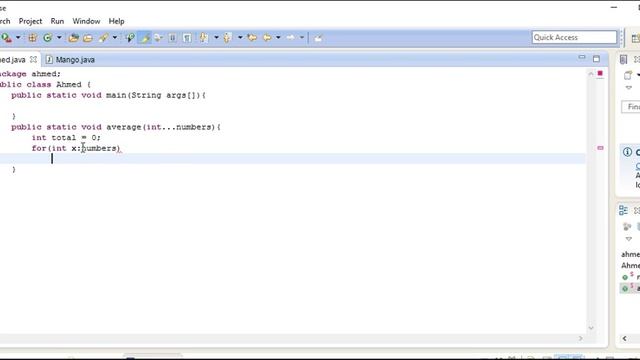Open the Help menu

pyautogui.click(x=116, y=21)
